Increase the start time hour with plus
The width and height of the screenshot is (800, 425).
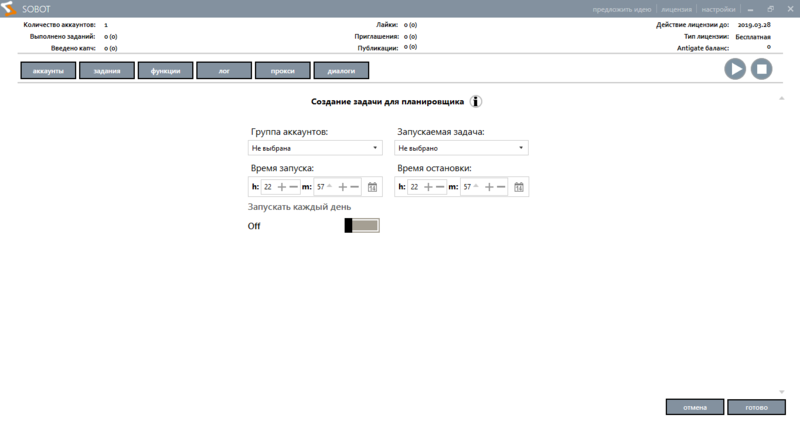pyautogui.click(x=281, y=187)
